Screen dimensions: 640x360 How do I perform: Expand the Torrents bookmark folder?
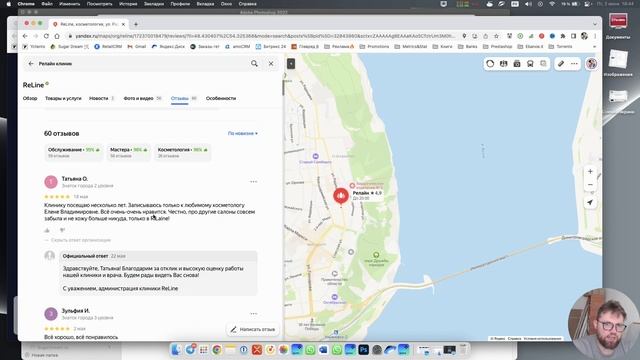coord(560,47)
